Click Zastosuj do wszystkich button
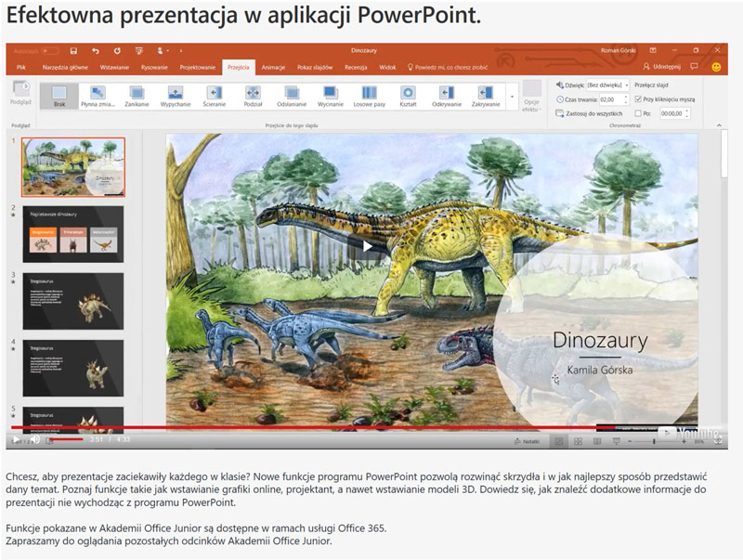The height and width of the screenshot is (560, 743). [589, 113]
